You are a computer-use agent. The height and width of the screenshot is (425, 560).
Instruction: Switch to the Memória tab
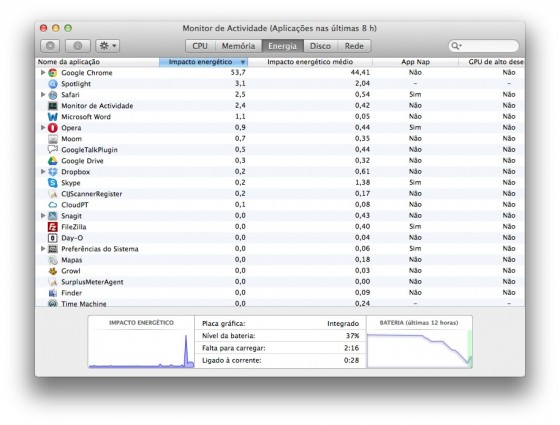coord(238,46)
